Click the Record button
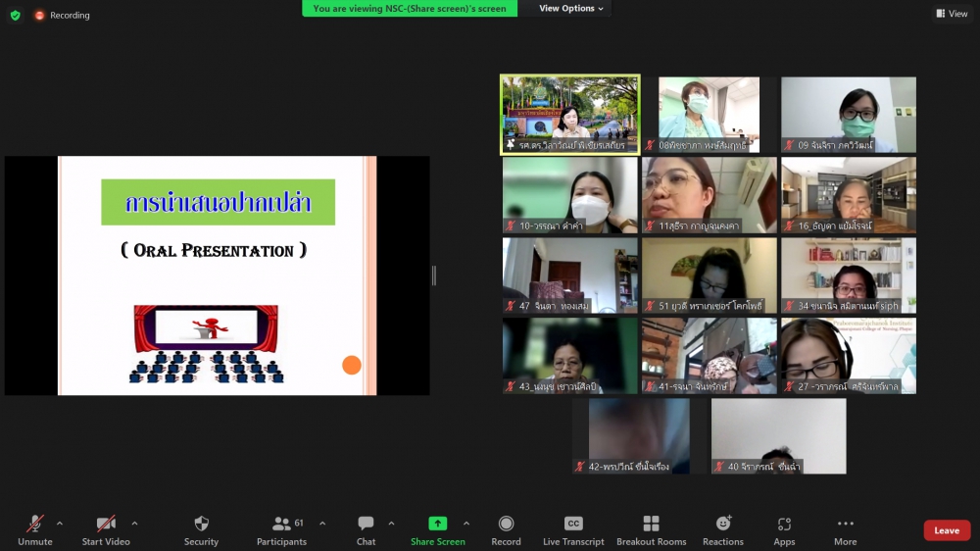 tap(506, 525)
